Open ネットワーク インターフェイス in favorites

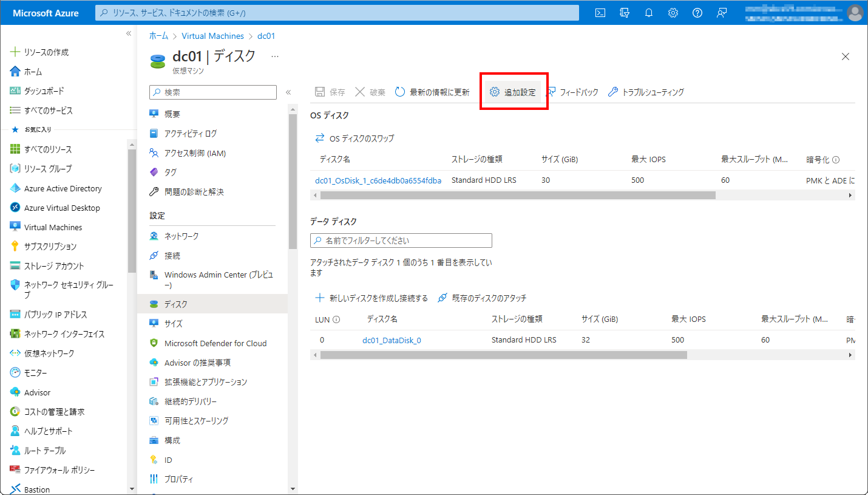tap(64, 334)
